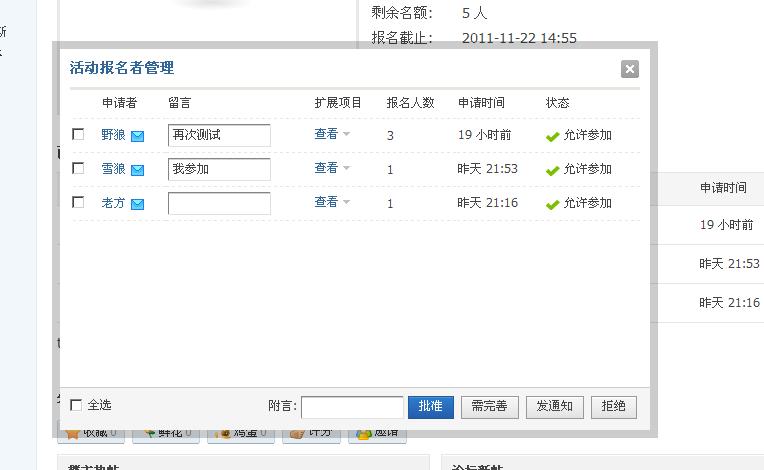The height and width of the screenshot is (470, 764).
Task: Select the checkbox in 雪狼 row
Action: point(78,168)
